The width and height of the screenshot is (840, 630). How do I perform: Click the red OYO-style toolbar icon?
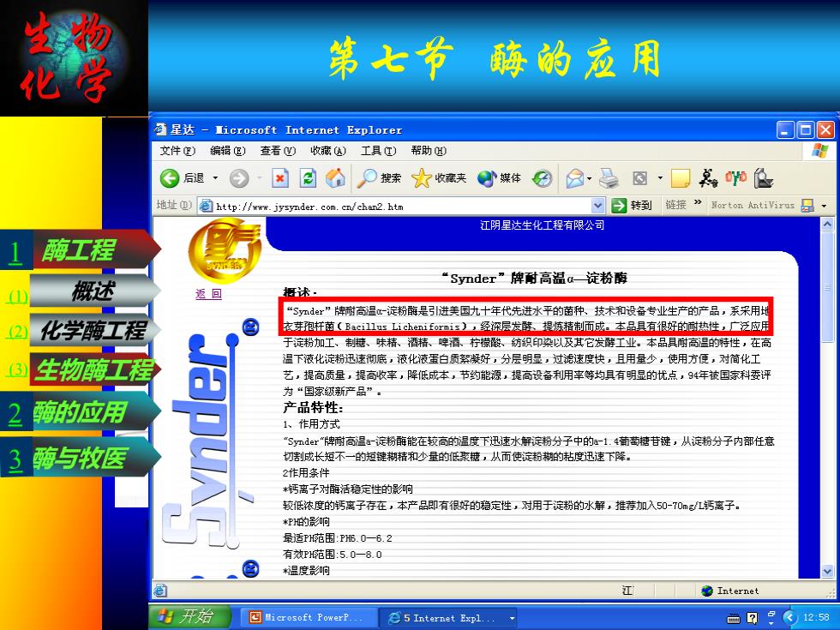[x=736, y=178]
